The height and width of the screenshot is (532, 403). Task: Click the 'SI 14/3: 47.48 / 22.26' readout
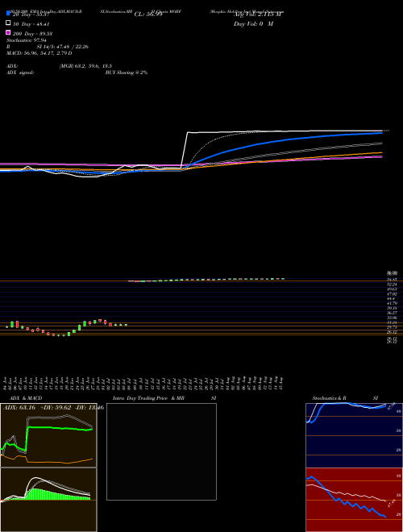[63, 47]
